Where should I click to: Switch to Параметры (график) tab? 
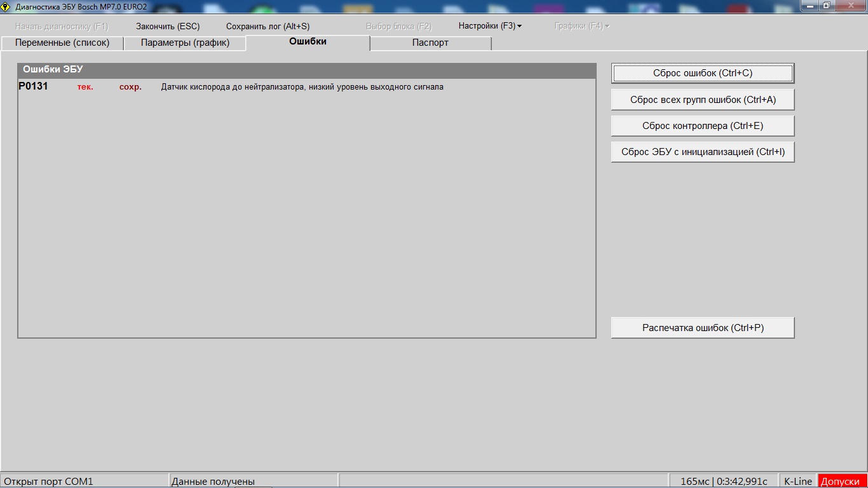click(185, 43)
